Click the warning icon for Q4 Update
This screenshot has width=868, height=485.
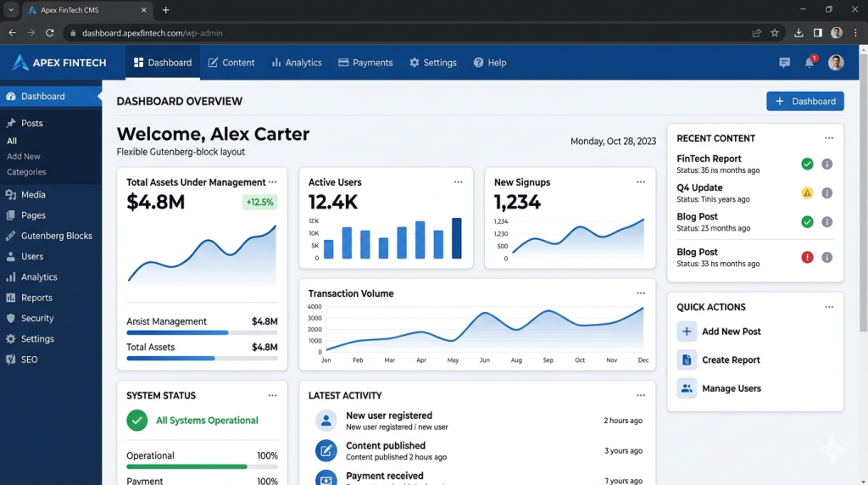pyautogui.click(x=807, y=193)
